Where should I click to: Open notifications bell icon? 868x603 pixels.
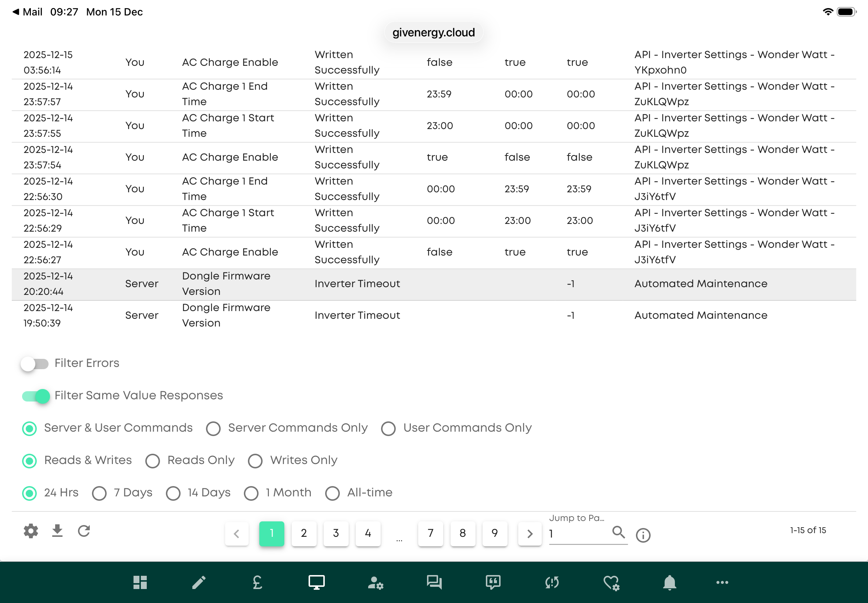pyautogui.click(x=670, y=582)
